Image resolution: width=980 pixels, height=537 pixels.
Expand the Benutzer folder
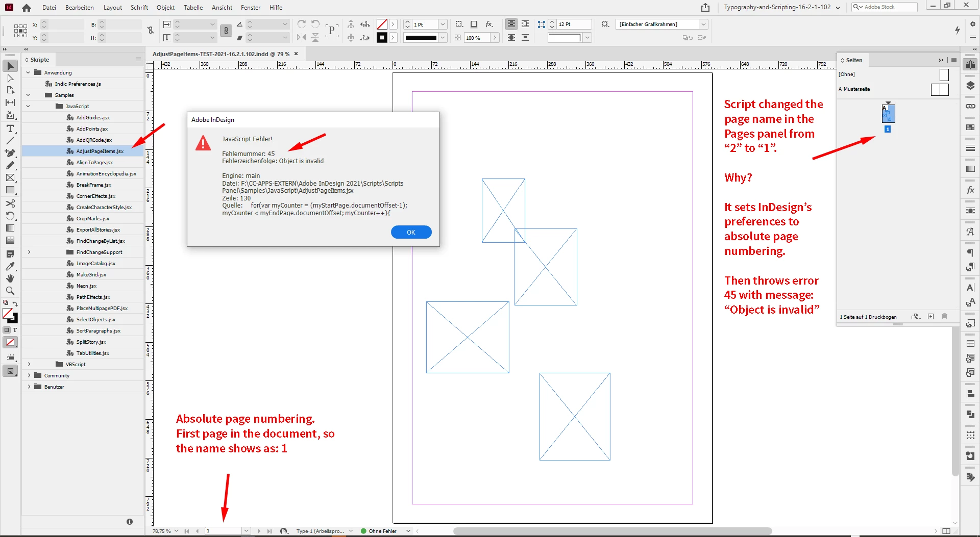point(29,387)
